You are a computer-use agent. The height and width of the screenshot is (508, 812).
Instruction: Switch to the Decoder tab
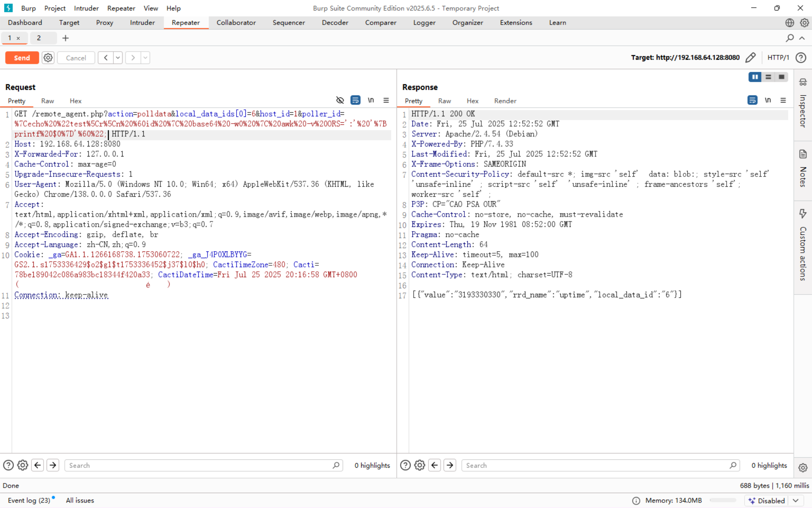click(x=335, y=23)
